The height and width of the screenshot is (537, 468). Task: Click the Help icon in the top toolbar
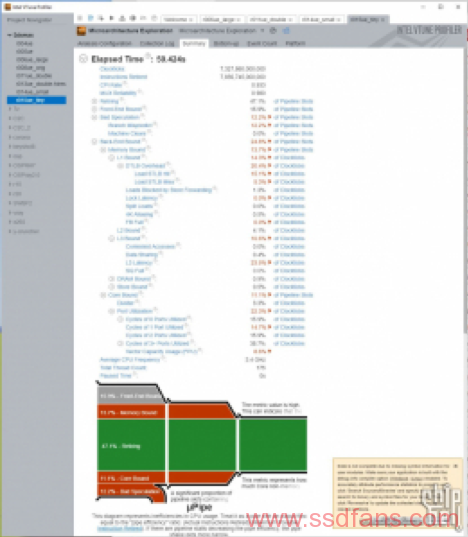[x=154, y=18]
